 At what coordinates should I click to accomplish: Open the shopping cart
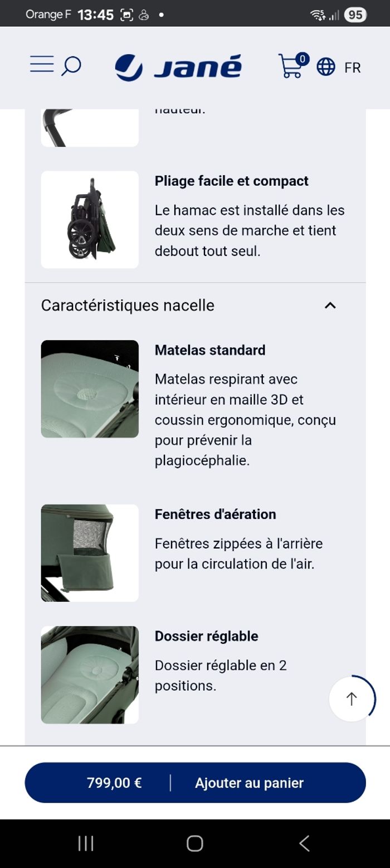290,69
